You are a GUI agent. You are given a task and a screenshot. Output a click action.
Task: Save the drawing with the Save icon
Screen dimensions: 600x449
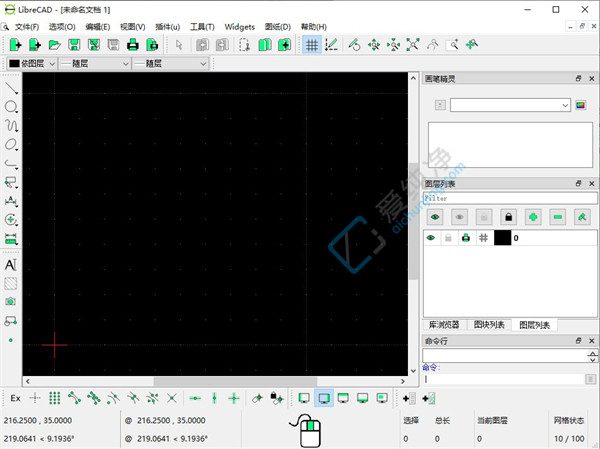[74, 45]
